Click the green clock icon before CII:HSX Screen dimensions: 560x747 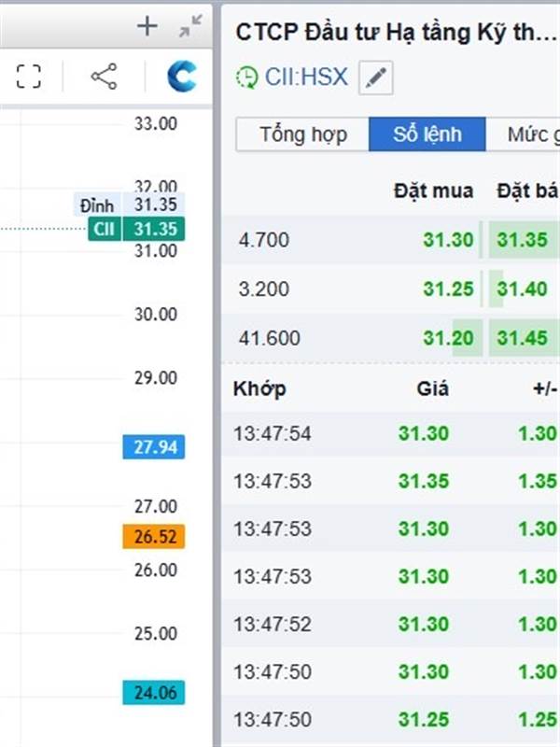(247, 78)
